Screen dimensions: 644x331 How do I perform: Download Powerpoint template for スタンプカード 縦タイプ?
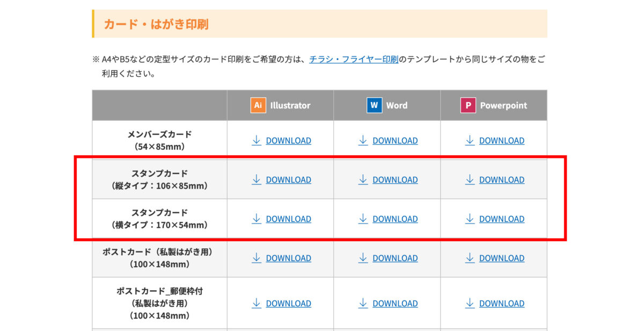click(x=501, y=180)
